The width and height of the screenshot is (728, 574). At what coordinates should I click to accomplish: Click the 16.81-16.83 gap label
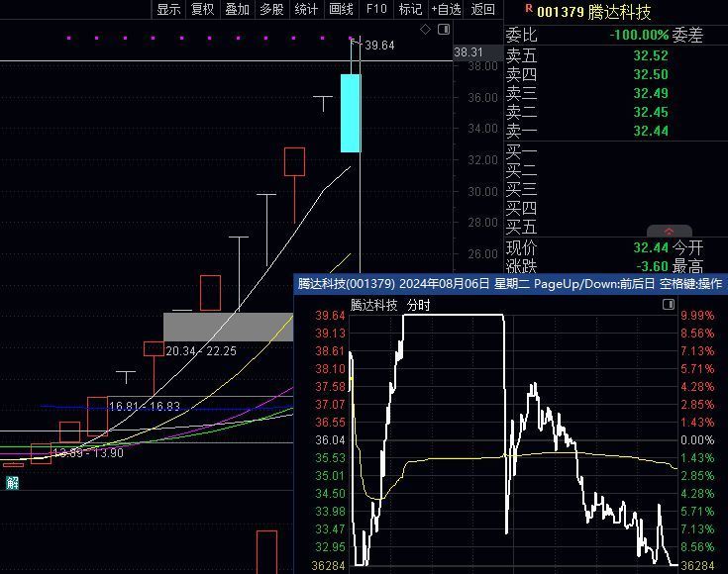pos(144,407)
